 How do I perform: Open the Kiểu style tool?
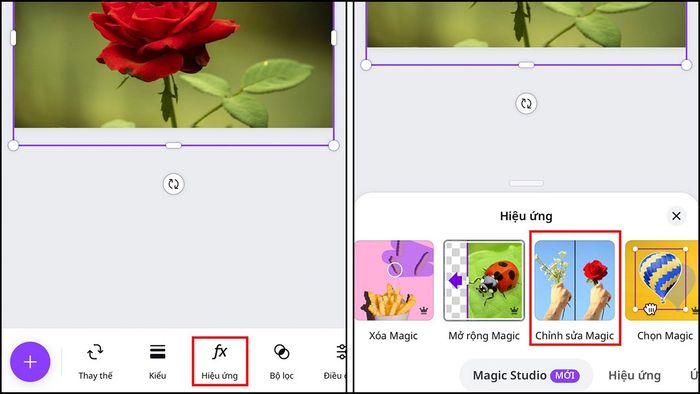pyautogui.click(x=158, y=362)
